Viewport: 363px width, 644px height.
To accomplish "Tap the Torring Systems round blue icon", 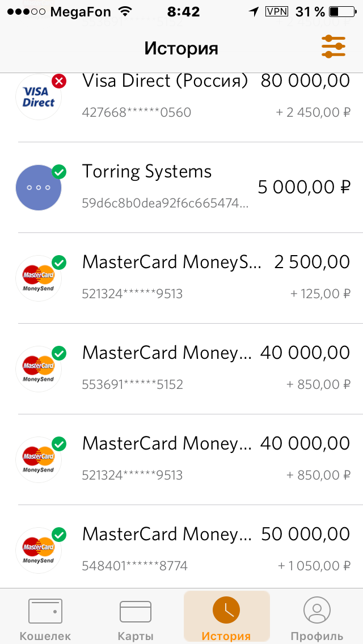I will pos(39,188).
